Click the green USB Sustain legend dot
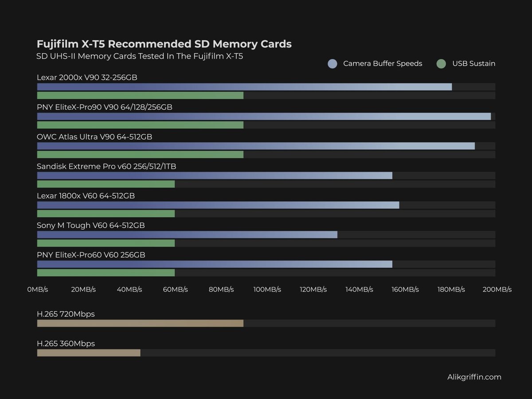This screenshot has height=399, width=532. point(441,63)
